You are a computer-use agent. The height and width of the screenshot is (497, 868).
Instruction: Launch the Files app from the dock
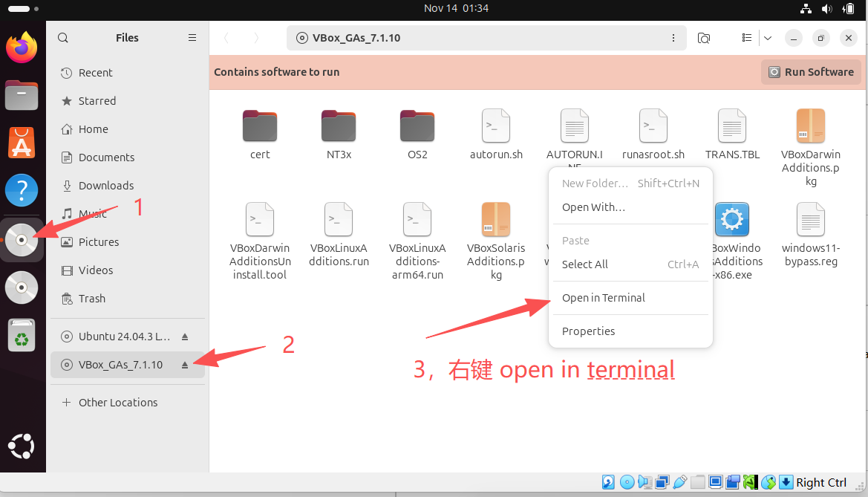(22, 95)
